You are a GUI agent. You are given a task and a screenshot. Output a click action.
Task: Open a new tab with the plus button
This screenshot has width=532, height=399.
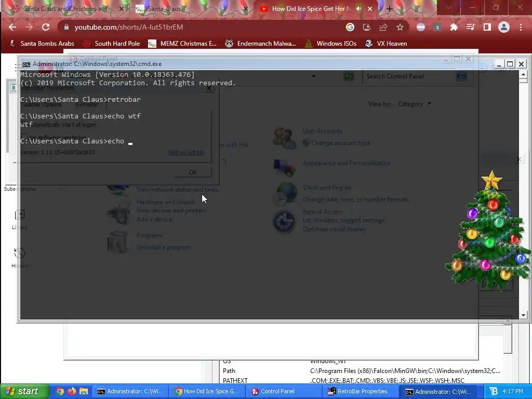coord(390,9)
